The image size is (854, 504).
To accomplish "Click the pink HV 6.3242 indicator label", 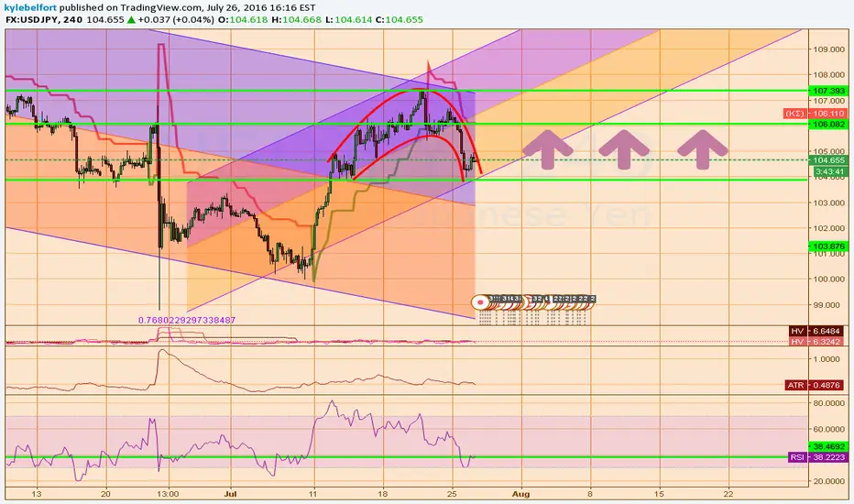I will click(817, 342).
